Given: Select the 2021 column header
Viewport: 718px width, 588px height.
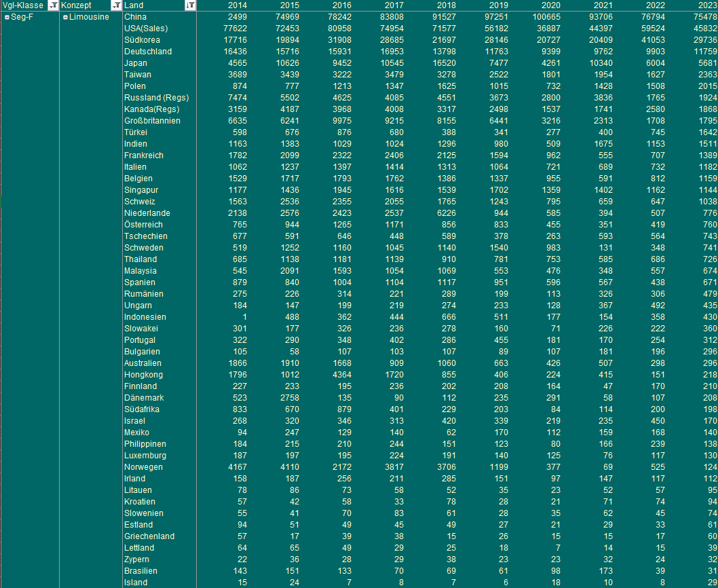Looking at the screenshot, I should (x=603, y=5).
